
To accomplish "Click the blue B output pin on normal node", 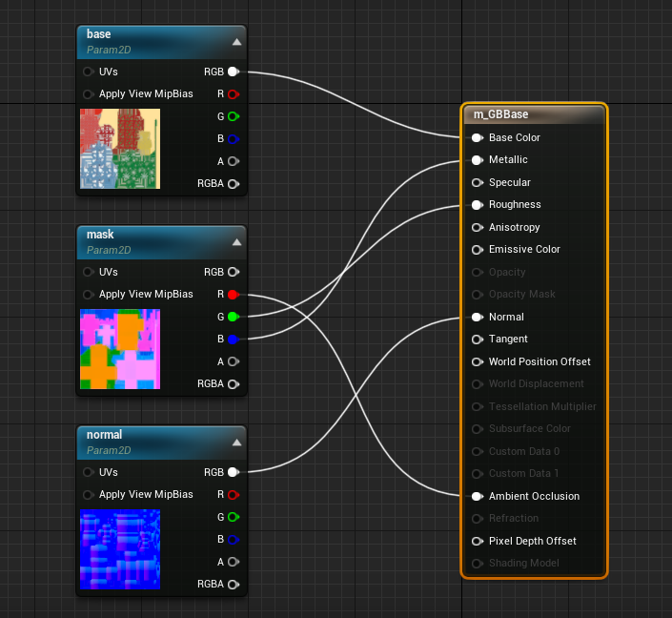I will [x=234, y=540].
